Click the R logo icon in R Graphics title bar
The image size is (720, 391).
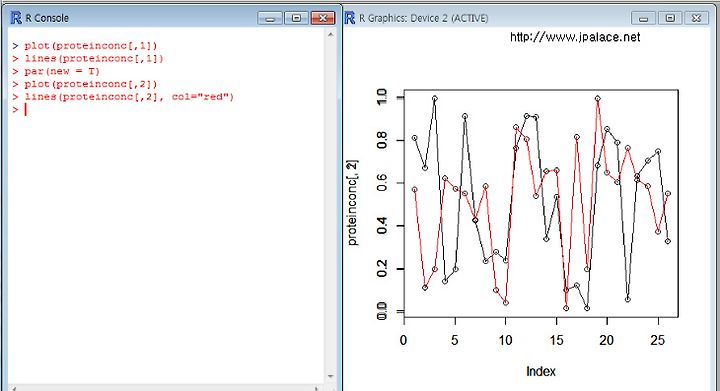[349, 18]
